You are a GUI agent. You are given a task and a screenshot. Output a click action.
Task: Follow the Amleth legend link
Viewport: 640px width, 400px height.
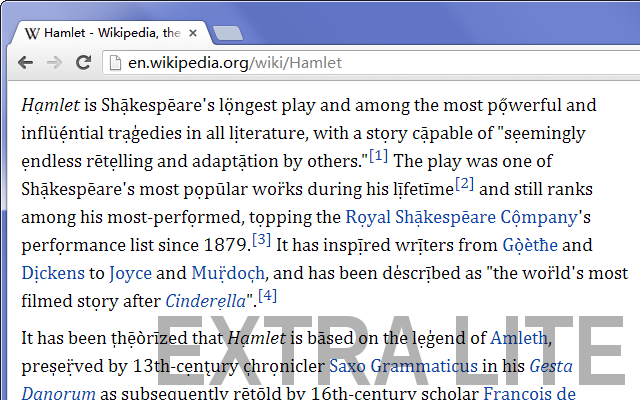(519, 338)
